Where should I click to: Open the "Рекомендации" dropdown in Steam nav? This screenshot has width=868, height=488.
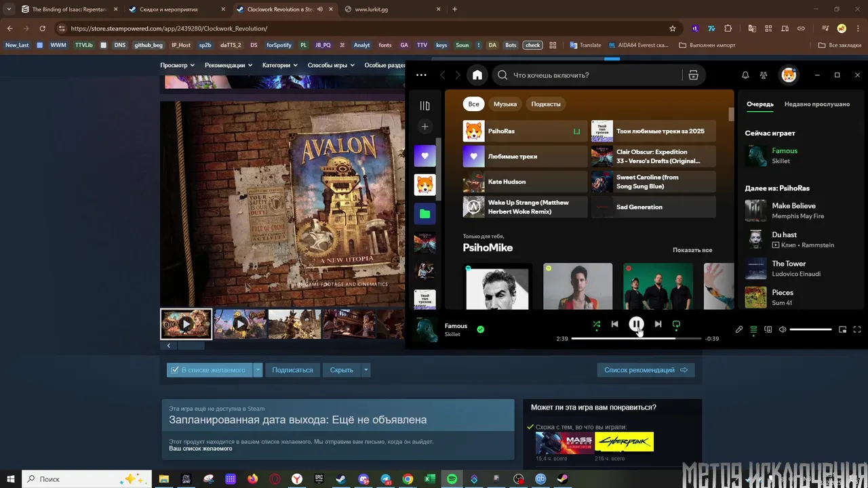pyautogui.click(x=229, y=65)
